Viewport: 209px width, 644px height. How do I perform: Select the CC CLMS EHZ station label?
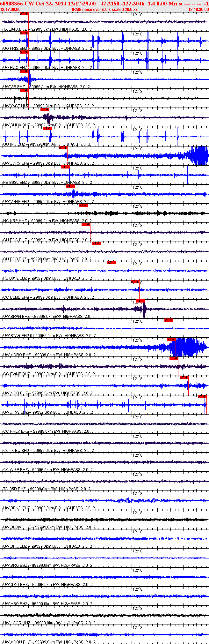16,297
